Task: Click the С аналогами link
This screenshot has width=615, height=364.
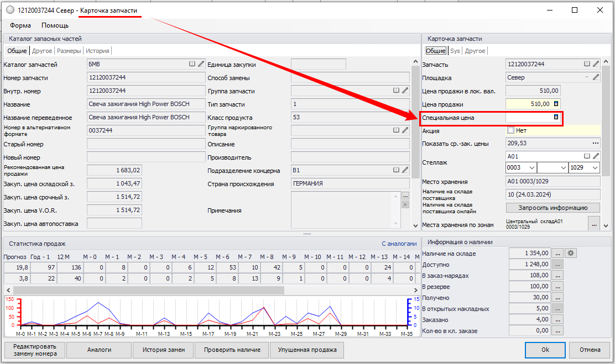Action: point(399,243)
